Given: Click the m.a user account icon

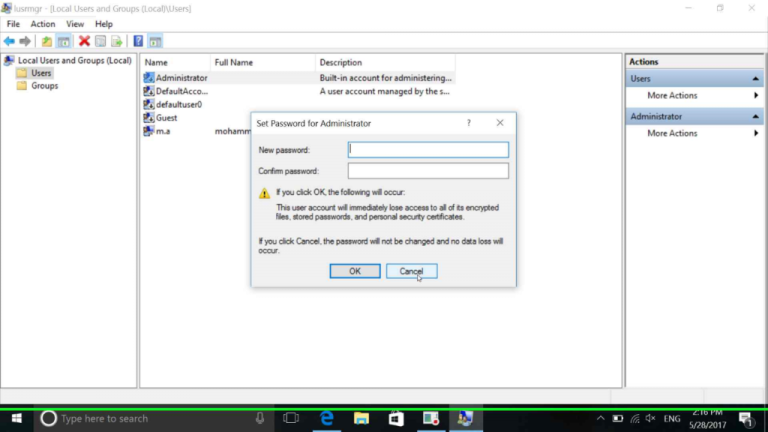Looking at the screenshot, I should pos(148,131).
